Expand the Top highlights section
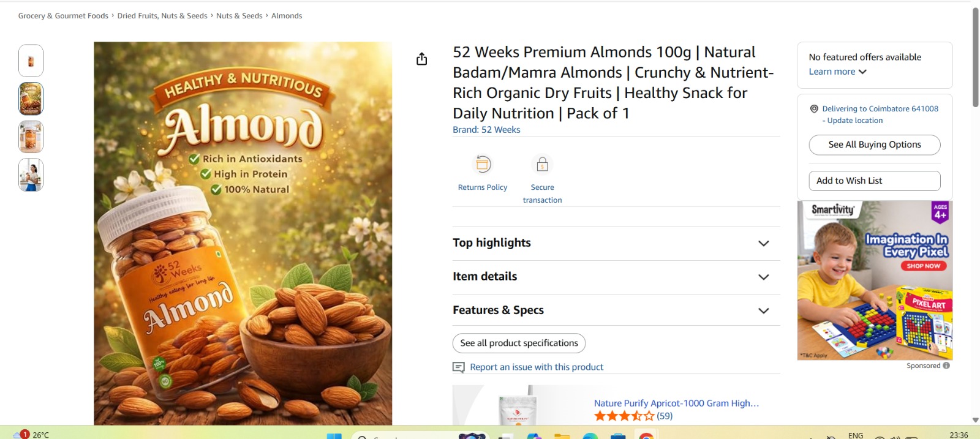980x439 pixels. [x=763, y=243]
